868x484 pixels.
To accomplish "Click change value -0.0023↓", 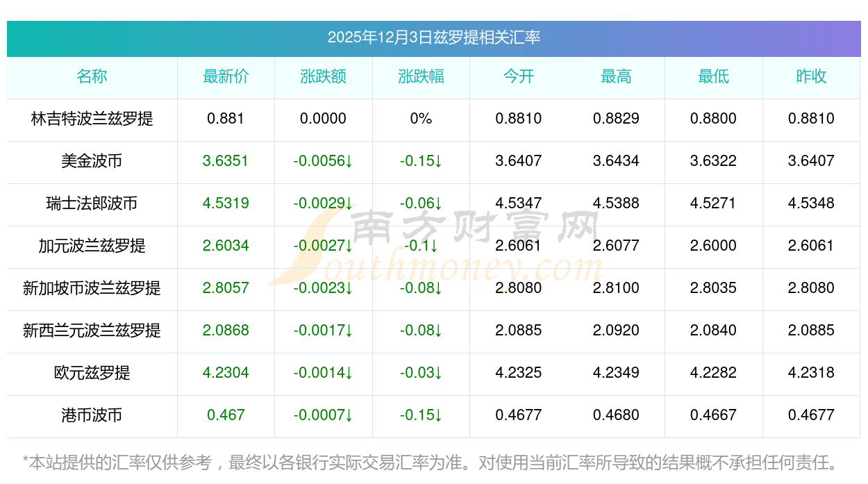I will click(x=323, y=288).
